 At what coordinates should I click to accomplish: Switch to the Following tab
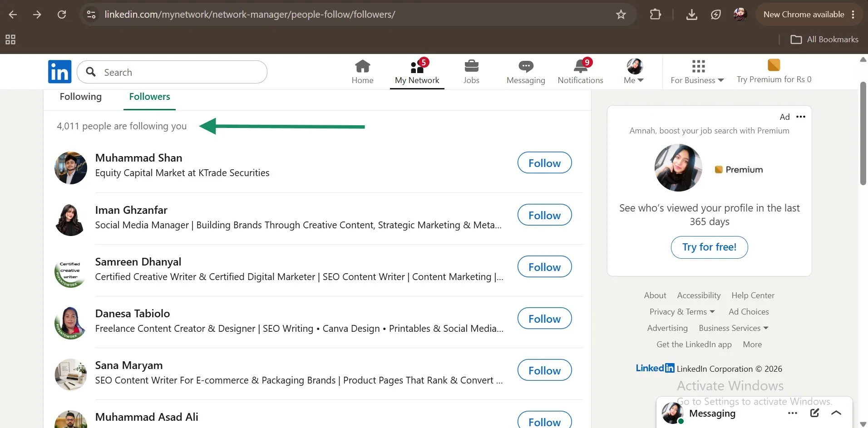81,97
